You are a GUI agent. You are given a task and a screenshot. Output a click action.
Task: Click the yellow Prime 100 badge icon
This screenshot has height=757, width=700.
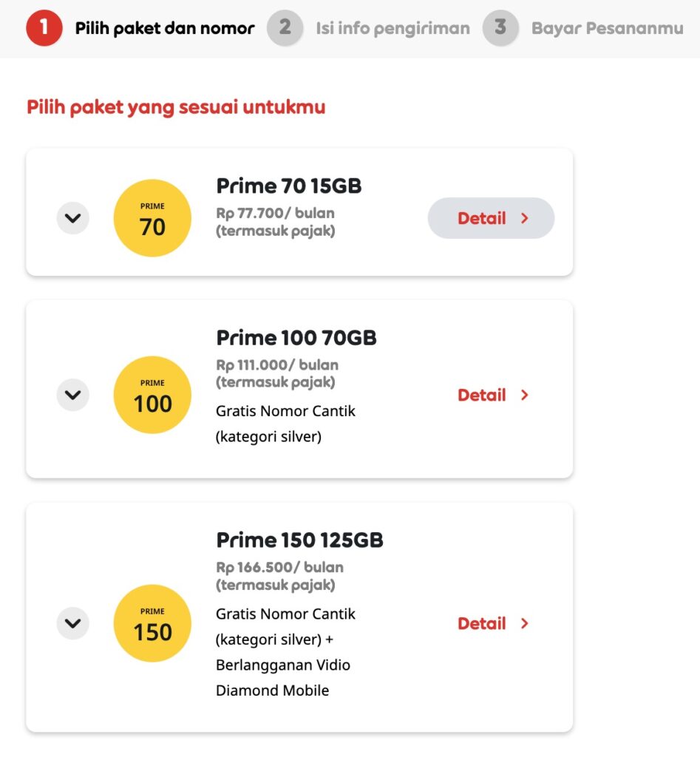[152, 395]
